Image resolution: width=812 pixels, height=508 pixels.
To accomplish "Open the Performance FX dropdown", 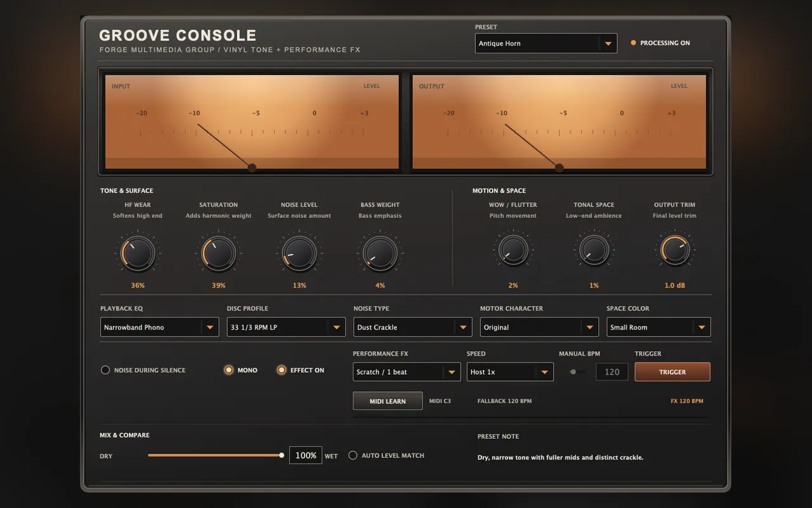I will 407,371.
